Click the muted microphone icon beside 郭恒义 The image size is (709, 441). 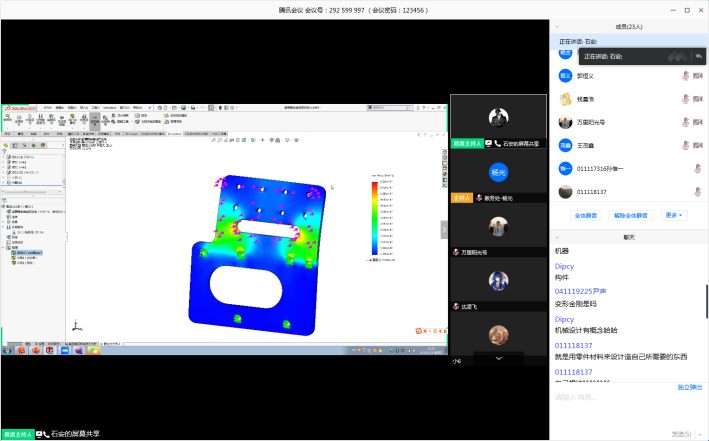[685, 76]
